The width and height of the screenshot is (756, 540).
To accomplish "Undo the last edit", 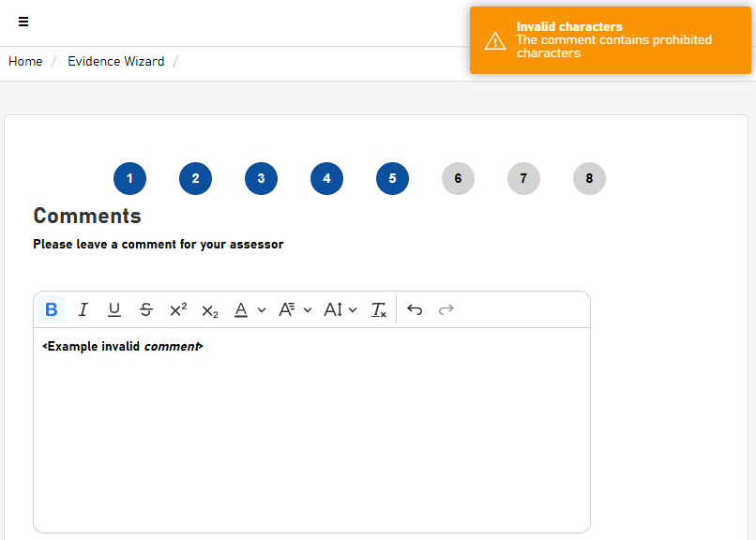I will (x=415, y=309).
